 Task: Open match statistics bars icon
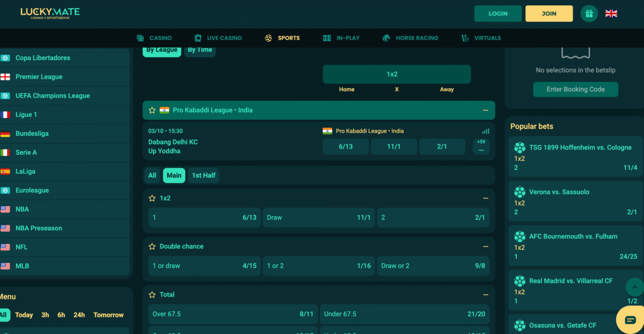pyautogui.click(x=485, y=131)
